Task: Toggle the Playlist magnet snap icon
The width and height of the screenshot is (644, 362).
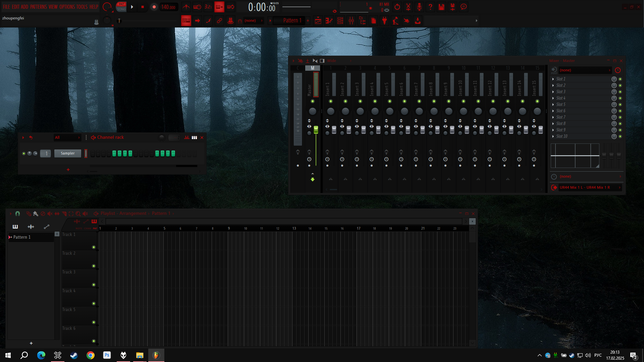Action: [x=18, y=214]
